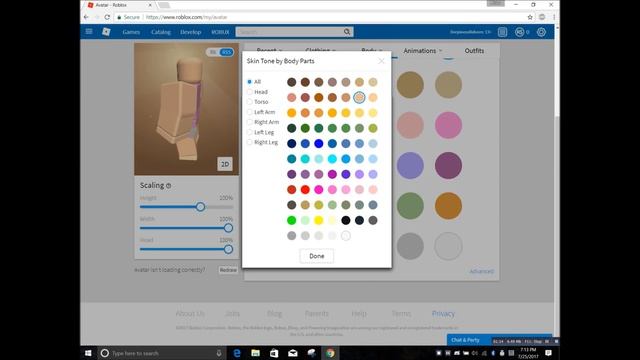Viewport: 640px width, 360px height.
Task: Click the Roblox search input field
Action: [x=290, y=32]
